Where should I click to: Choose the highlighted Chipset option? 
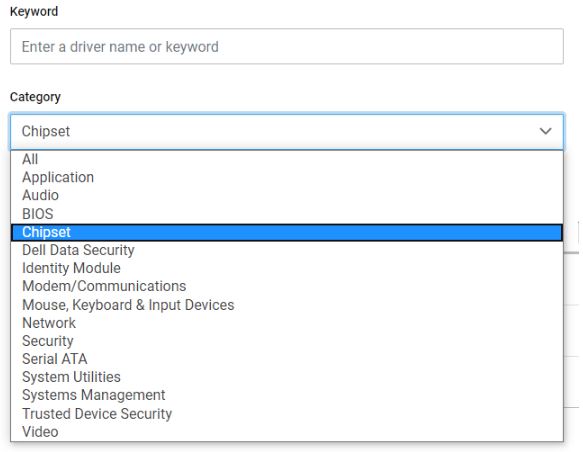coord(287,232)
